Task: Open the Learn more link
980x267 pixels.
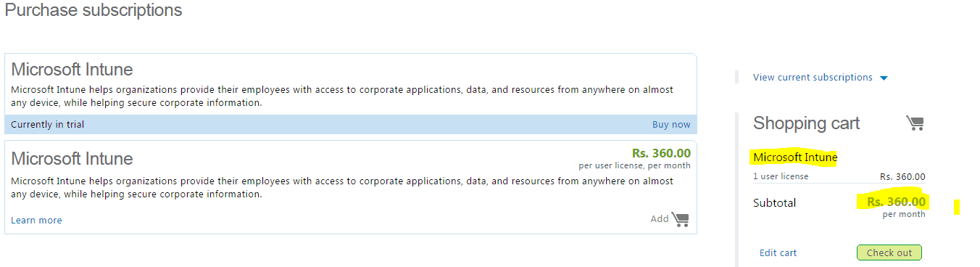Action: [x=36, y=221]
